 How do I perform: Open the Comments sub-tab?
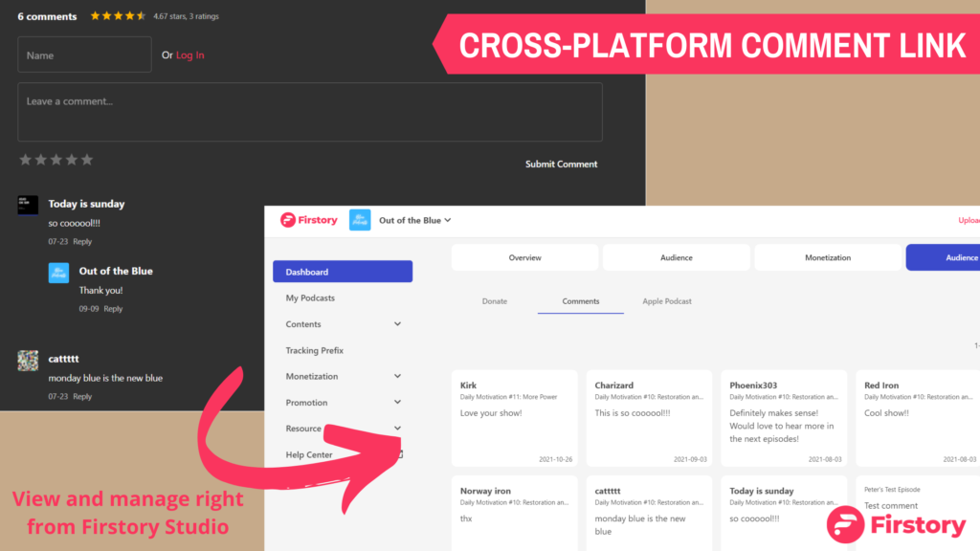coord(581,301)
